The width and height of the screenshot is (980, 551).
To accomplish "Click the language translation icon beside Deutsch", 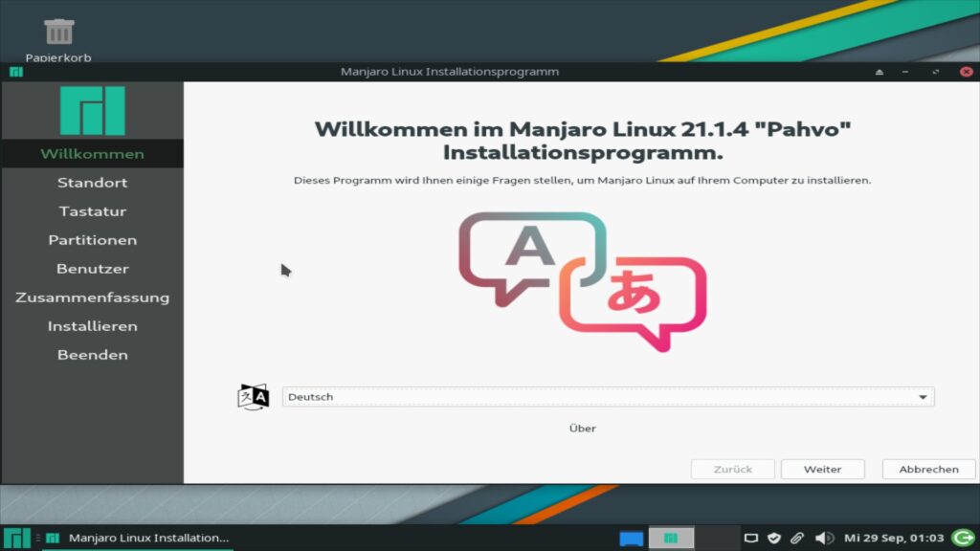I will [253, 397].
